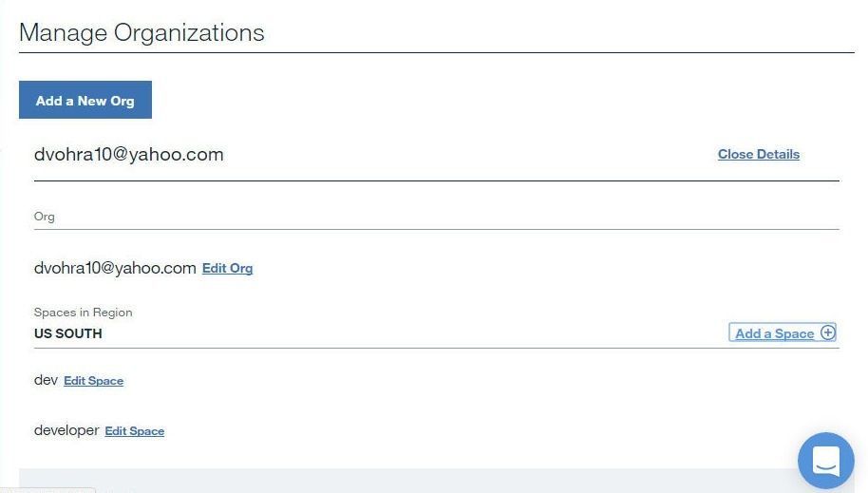Select the dev space name

tap(46, 380)
